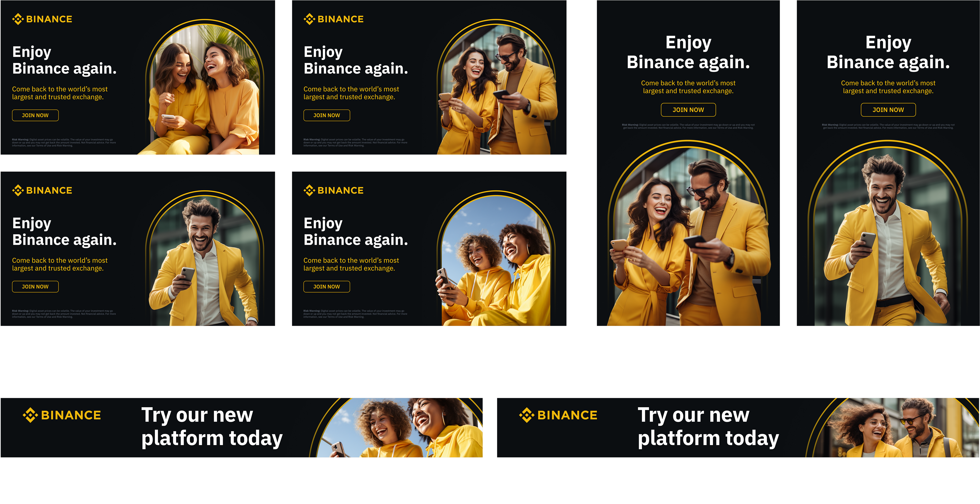Click JOIN NOW in landscape running-man banner
The height and width of the screenshot is (504, 980).
(x=35, y=287)
